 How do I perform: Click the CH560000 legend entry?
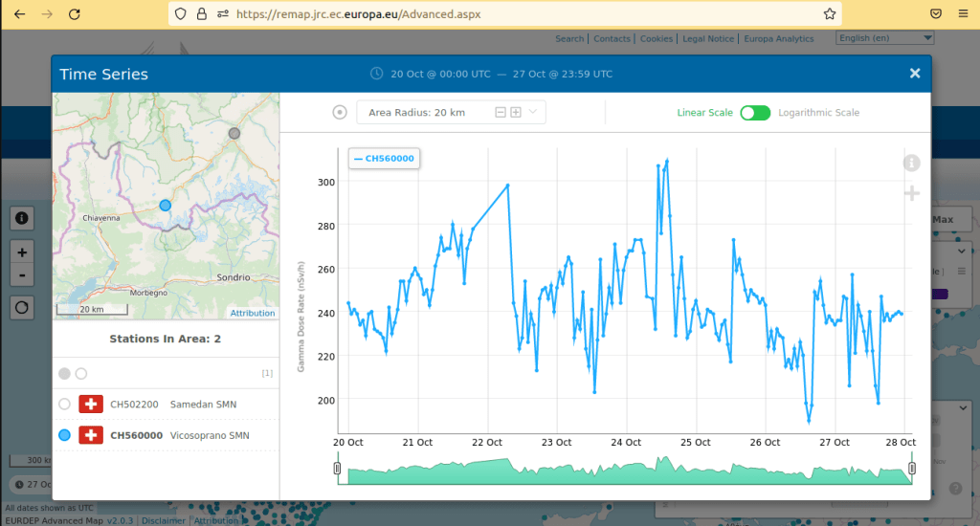tap(384, 159)
